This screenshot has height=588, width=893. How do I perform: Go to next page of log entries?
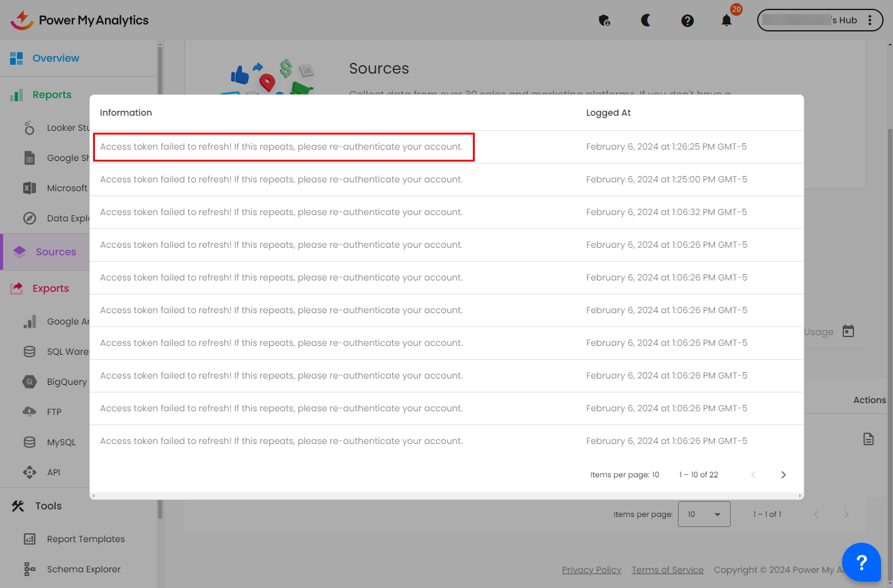tap(783, 475)
